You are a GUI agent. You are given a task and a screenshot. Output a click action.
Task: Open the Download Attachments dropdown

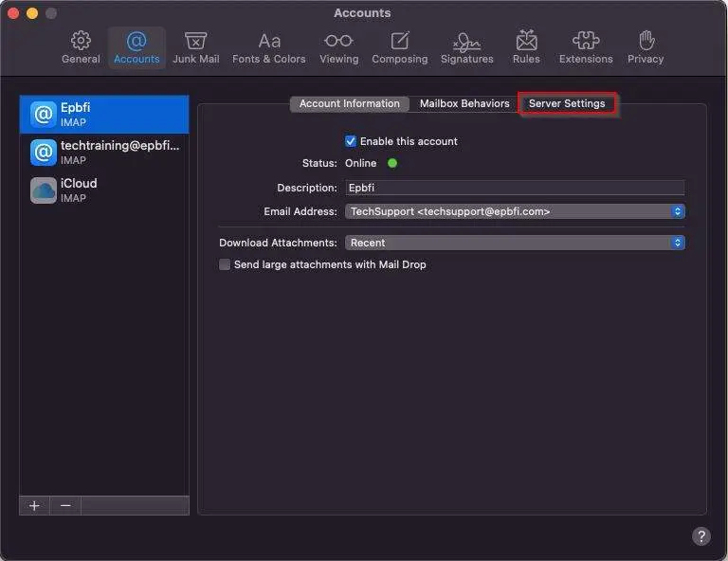(x=515, y=244)
